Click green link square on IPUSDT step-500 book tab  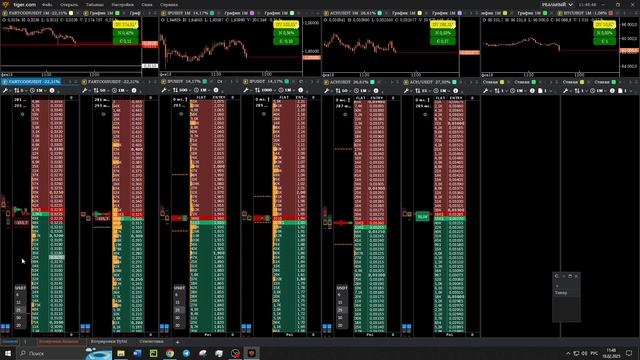tap(205, 82)
